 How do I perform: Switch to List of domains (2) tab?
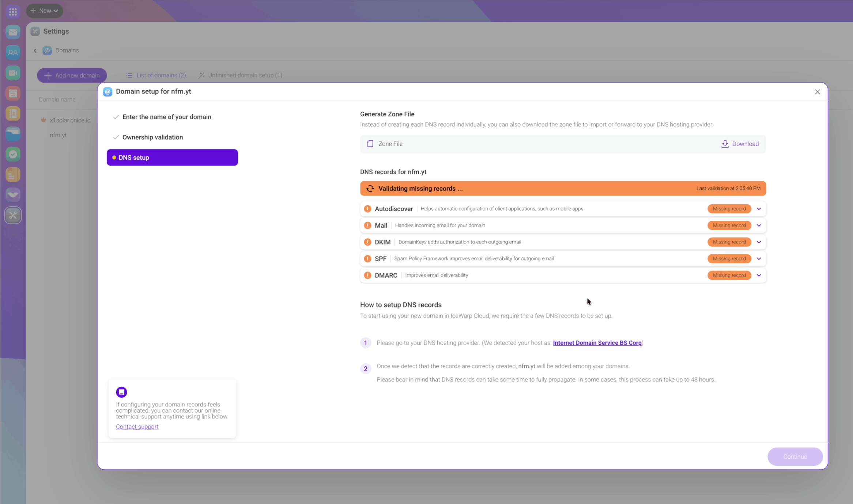pyautogui.click(x=156, y=75)
